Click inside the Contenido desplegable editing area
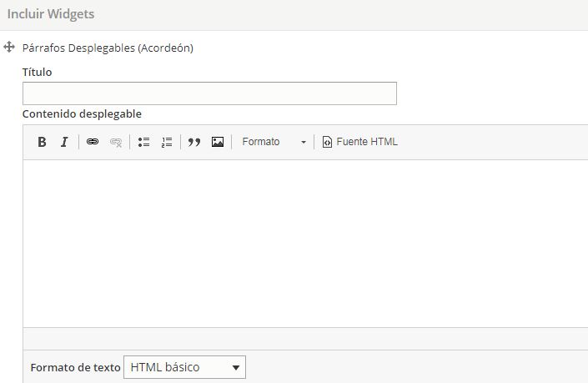Viewport: 588px width, 383px height. point(305,242)
